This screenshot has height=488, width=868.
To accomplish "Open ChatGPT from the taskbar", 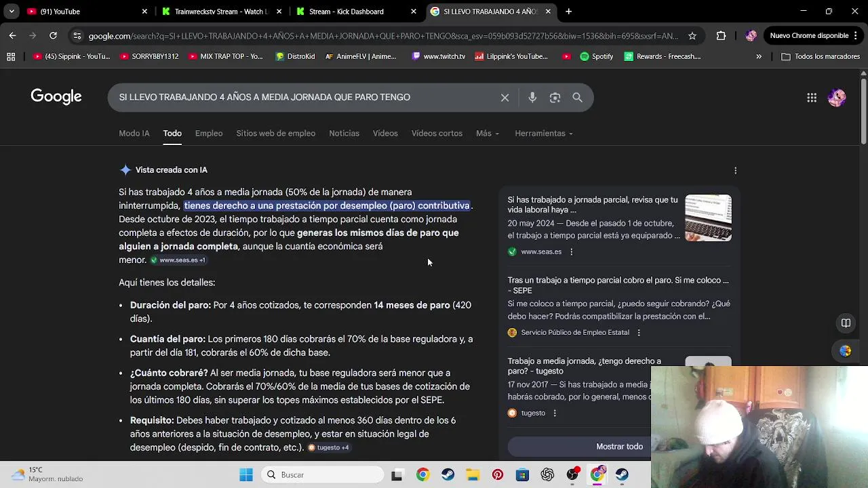I will pos(547,474).
